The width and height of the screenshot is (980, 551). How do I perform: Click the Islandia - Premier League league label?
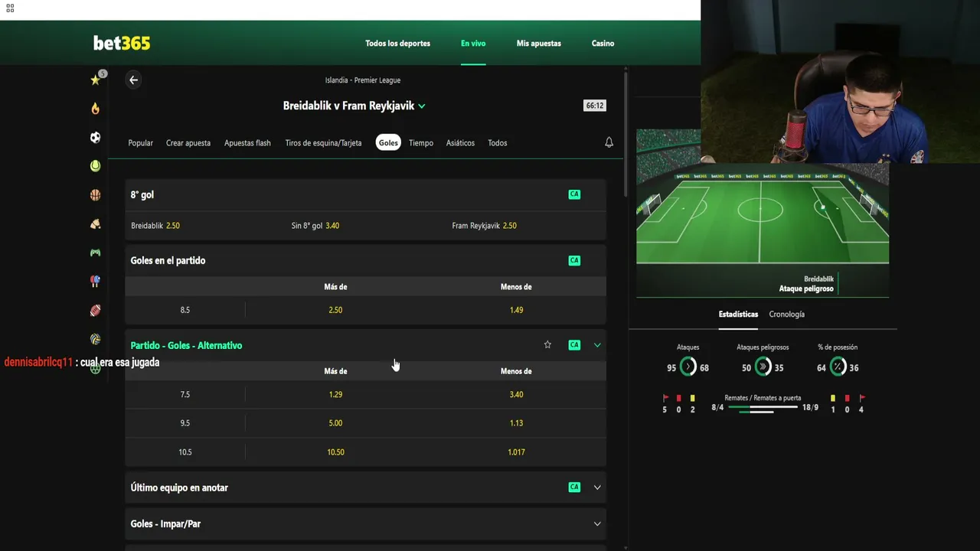click(x=363, y=80)
